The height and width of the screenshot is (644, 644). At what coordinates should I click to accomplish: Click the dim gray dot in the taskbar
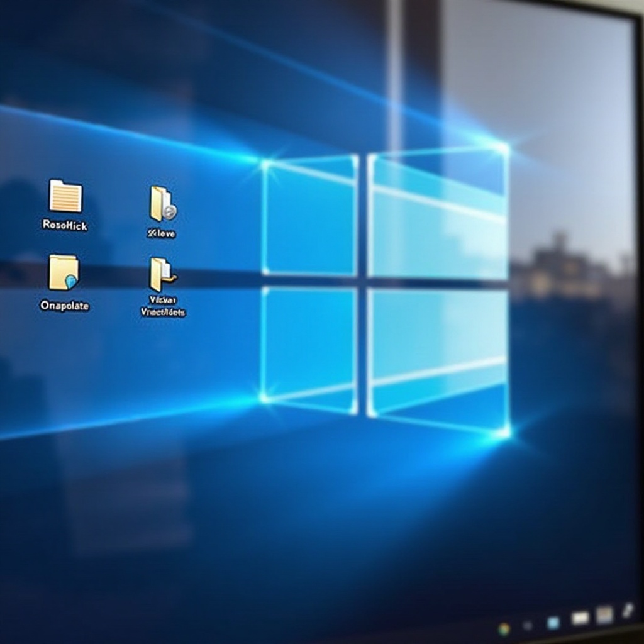tap(528, 626)
